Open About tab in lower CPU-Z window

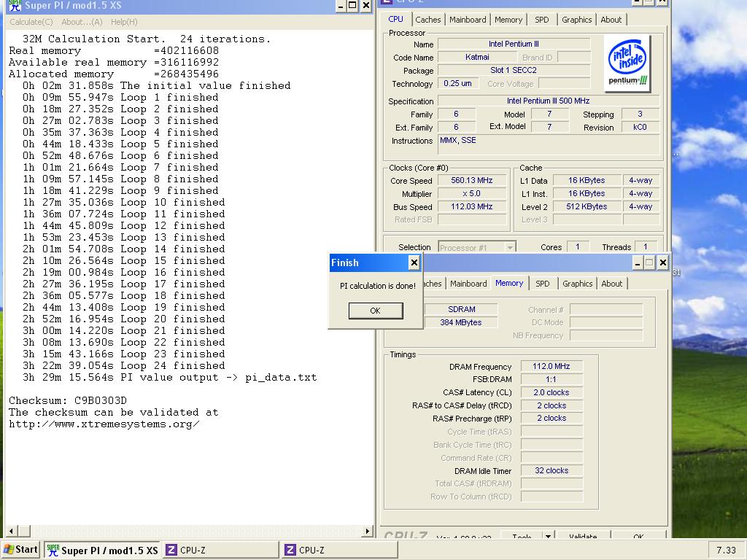[x=612, y=284]
